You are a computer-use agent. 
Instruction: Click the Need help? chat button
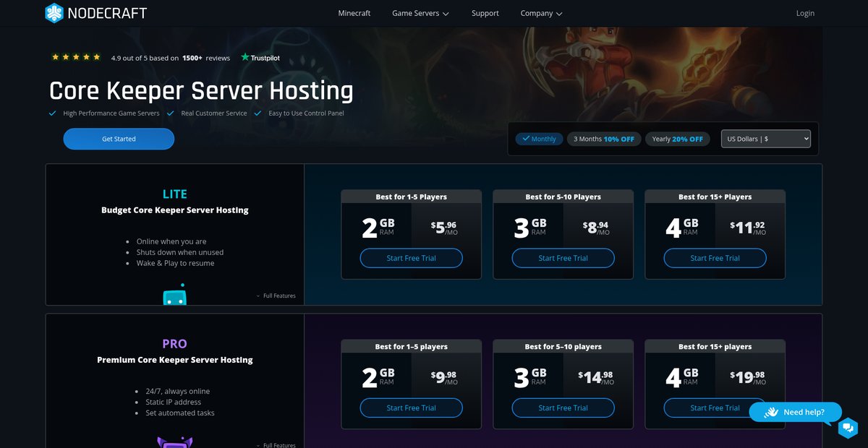796,412
